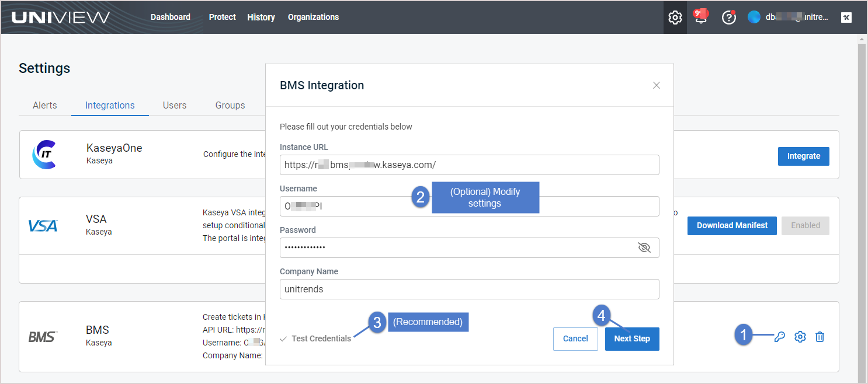Click the VSA logo
Viewport: 868px width, 384px height.
(x=43, y=225)
